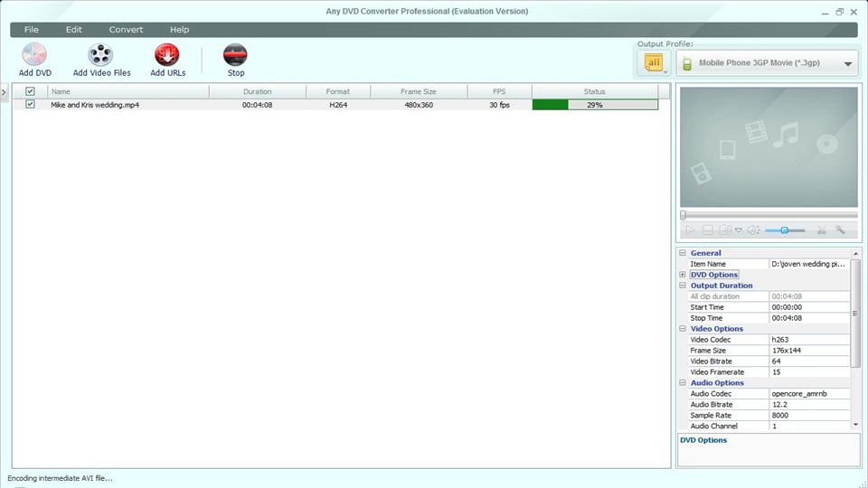Click the preview seek bar handle
The width and height of the screenshot is (868, 488).
(684, 215)
